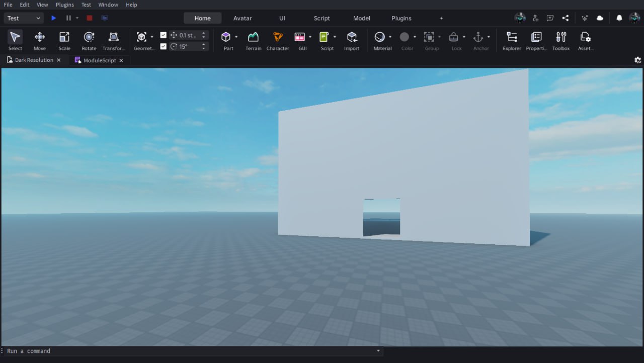Switch to the Avatar tab
644x363 pixels.
(243, 18)
